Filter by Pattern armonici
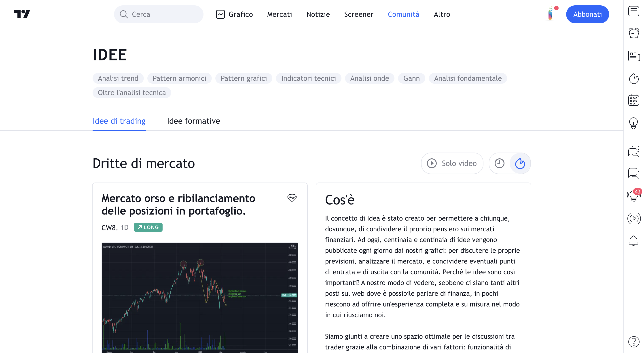Image resolution: width=644 pixels, height=353 pixels. [x=180, y=78]
